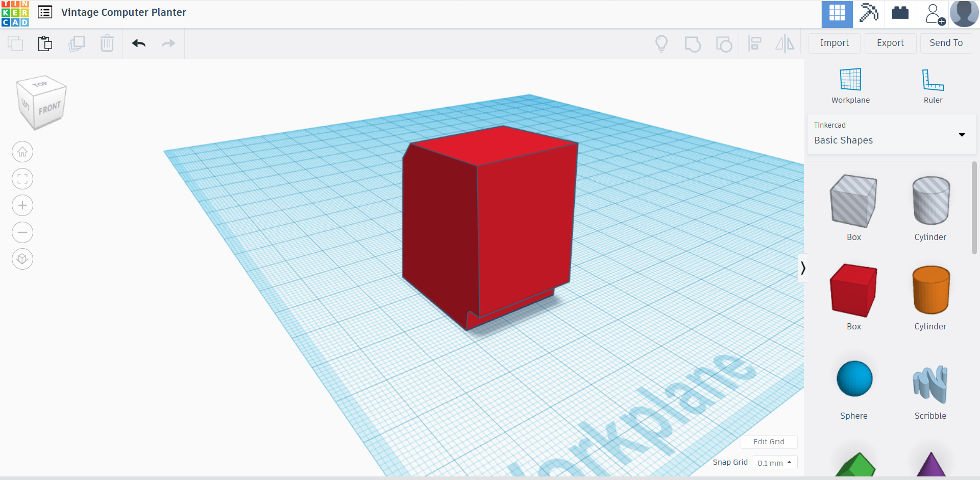Click the TOP face of view cube

click(x=41, y=84)
